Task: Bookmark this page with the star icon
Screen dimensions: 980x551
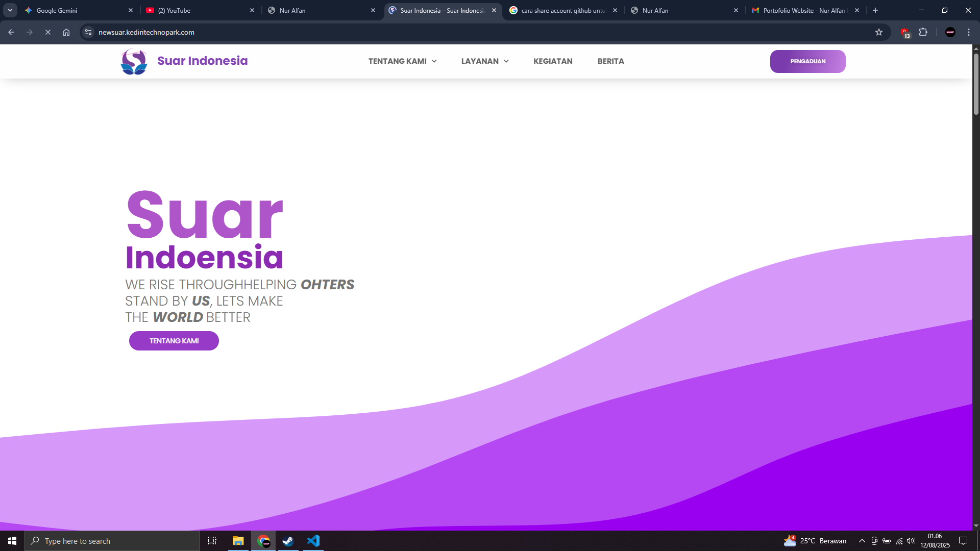Action: coord(879,32)
